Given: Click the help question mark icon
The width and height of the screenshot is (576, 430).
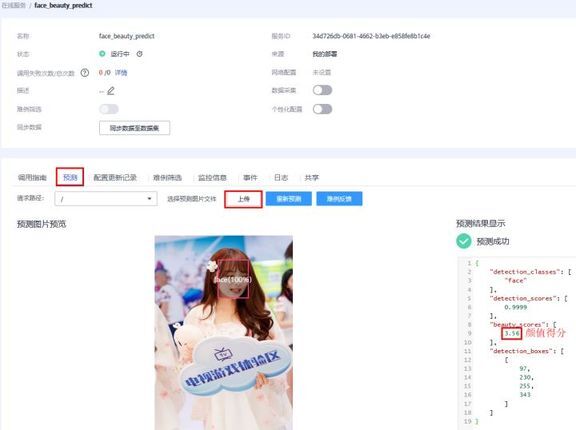Looking at the screenshot, I should [x=85, y=73].
